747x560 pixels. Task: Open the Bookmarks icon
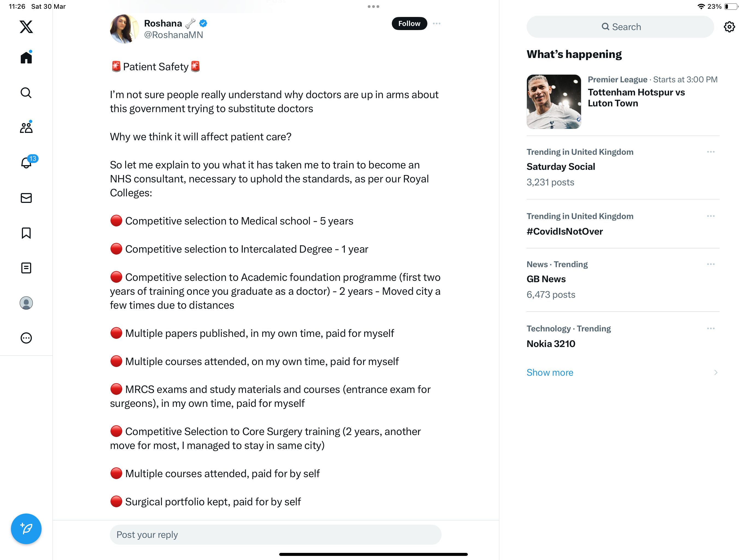click(x=26, y=233)
